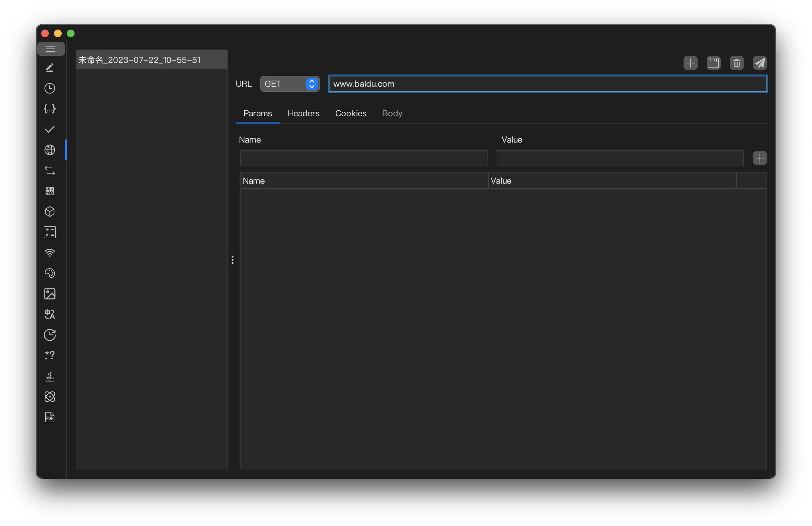Screen dimensions: 812x526
Task: Select the color palette tool icon
Action: 50,273
